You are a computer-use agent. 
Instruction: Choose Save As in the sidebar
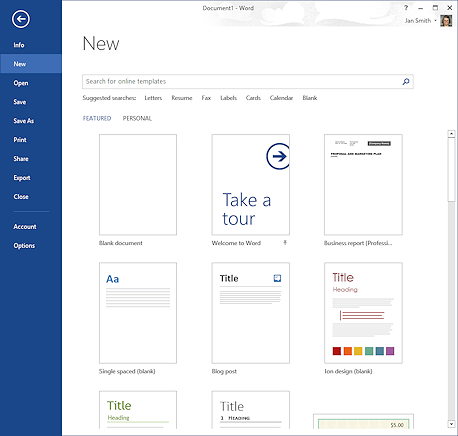coord(23,121)
